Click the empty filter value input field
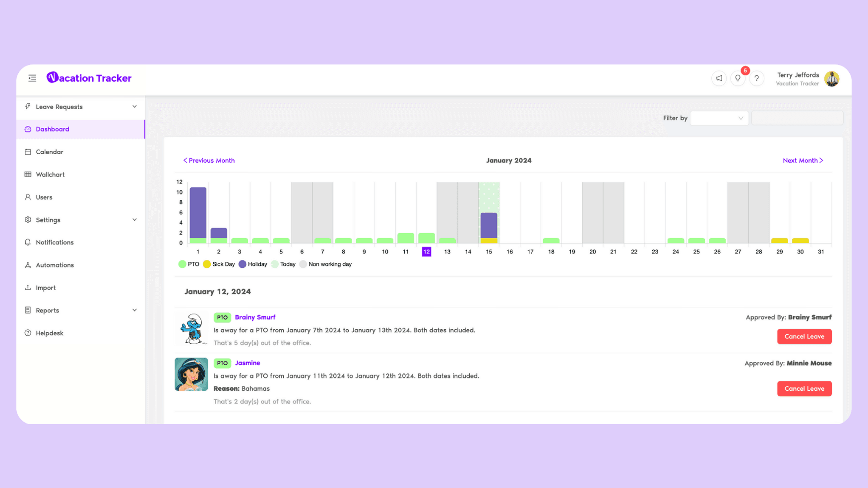Image resolution: width=868 pixels, height=488 pixels. (797, 118)
